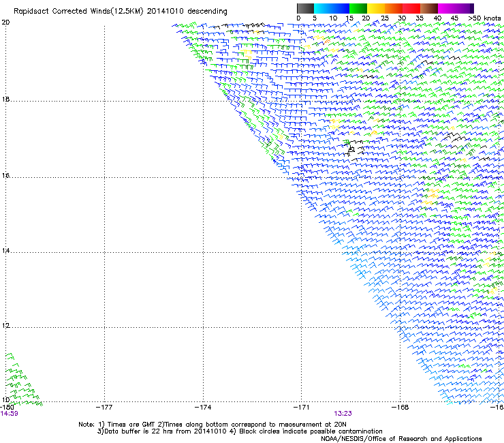The width and height of the screenshot is (504, 443).
Task: Click the dark purple >50 knots segment
Action: point(472,8)
